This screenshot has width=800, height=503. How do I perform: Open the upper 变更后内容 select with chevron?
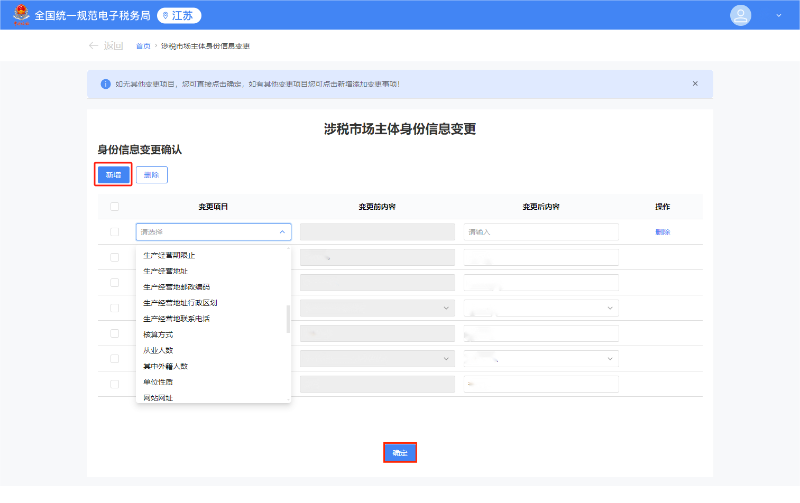pos(541,308)
